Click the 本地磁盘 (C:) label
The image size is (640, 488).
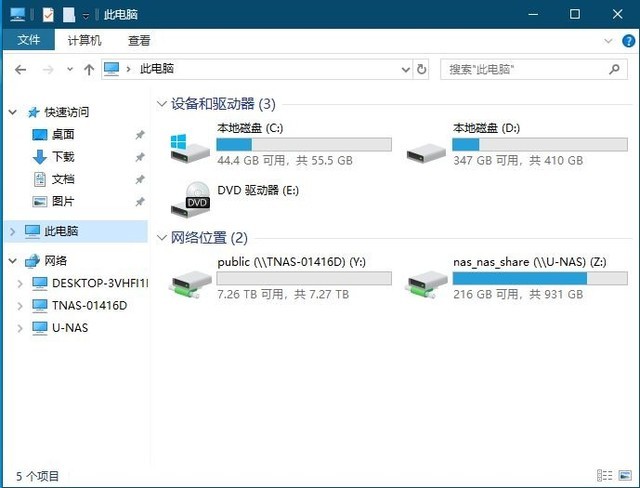[x=250, y=128]
